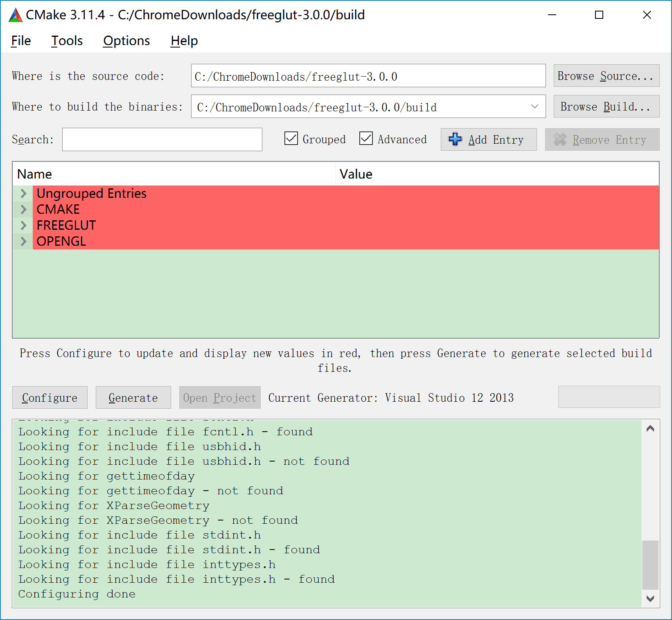Click the Configure button
The height and width of the screenshot is (620, 672).
(x=50, y=397)
